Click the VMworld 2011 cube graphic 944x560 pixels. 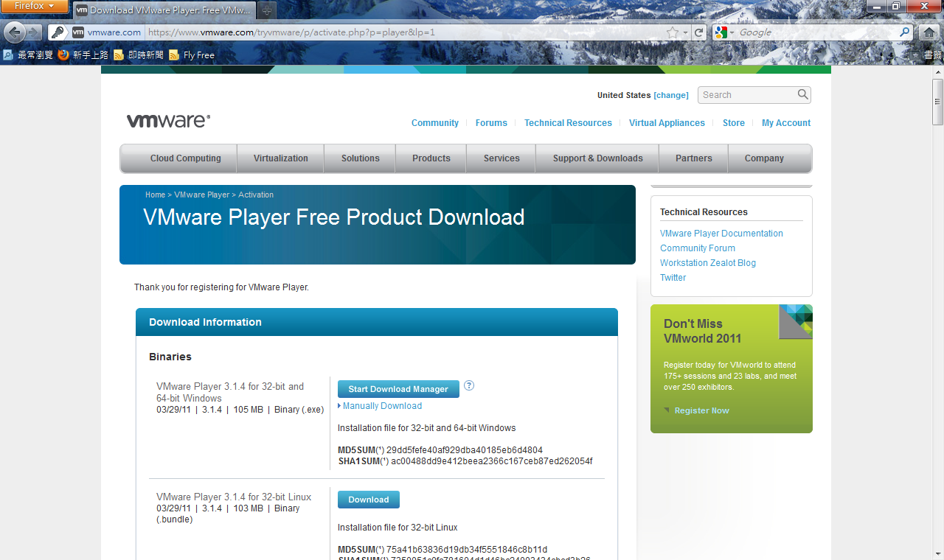796,321
